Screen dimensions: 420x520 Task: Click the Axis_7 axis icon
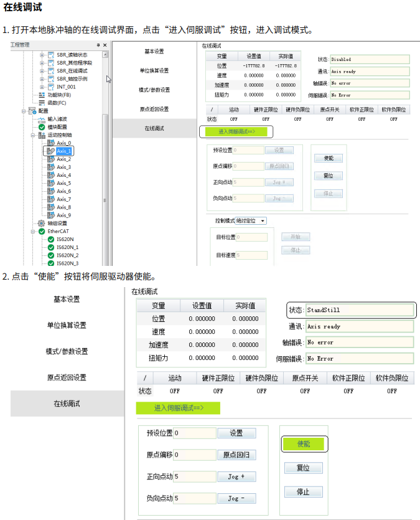tap(51, 199)
